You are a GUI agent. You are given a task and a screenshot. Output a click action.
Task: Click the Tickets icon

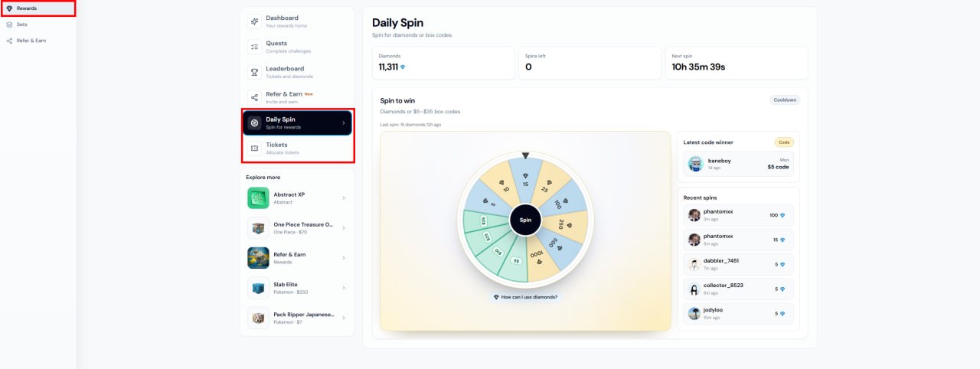[254, 148]
